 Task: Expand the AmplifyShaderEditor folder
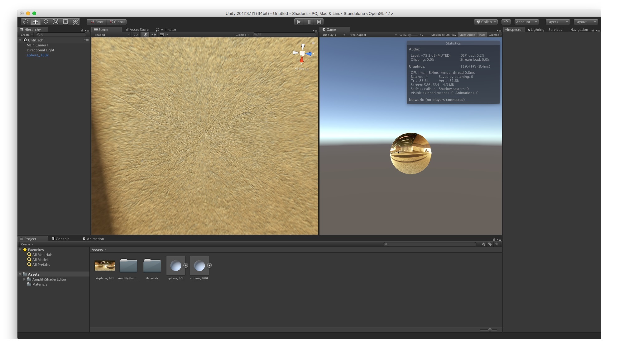25,279
